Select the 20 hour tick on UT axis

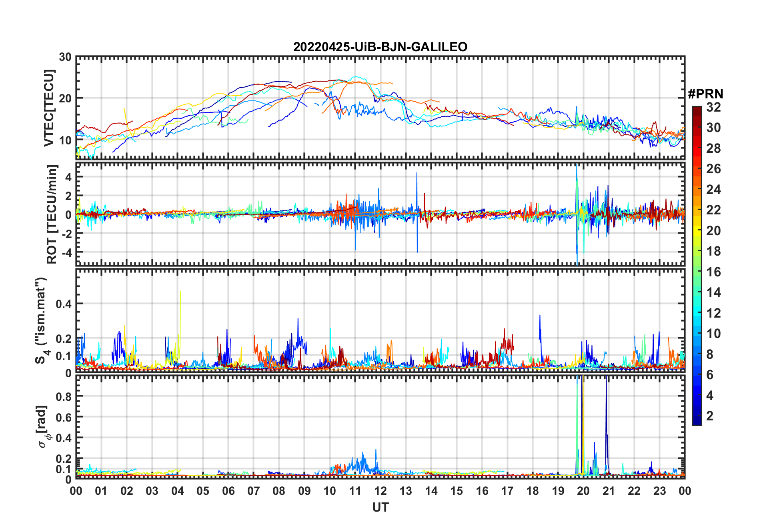583,491
